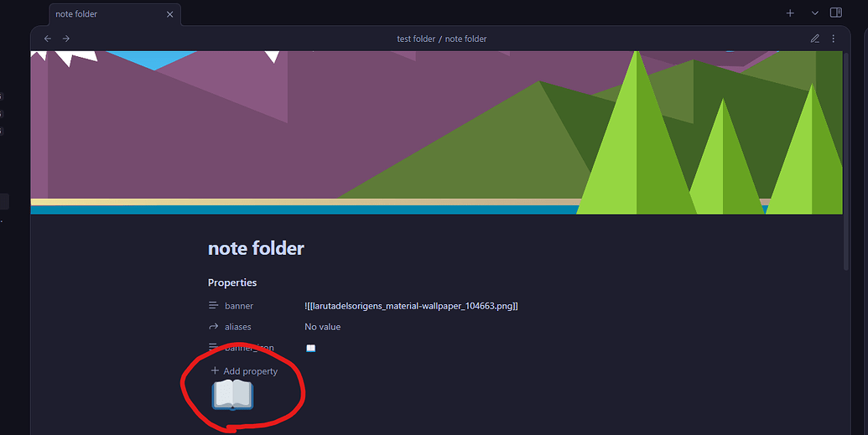Click the banner property name
This screenshot has width=868, height=435.
tap(238, 306)
